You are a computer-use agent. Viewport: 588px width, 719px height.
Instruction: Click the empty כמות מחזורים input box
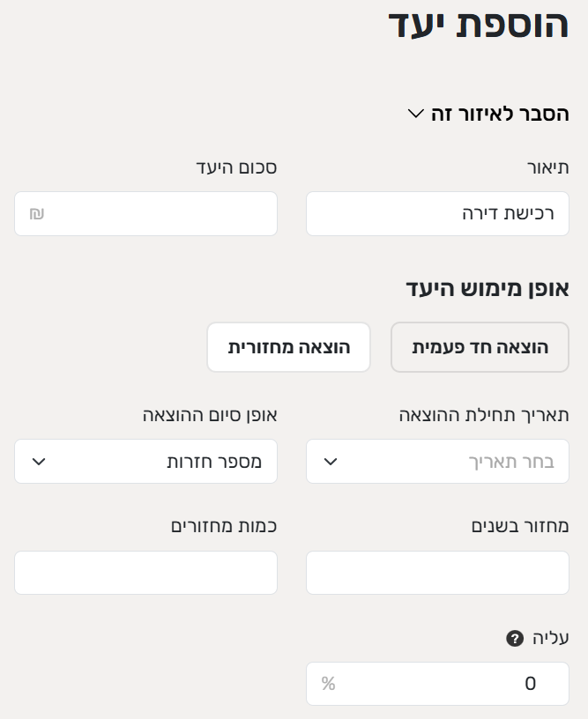145,573
